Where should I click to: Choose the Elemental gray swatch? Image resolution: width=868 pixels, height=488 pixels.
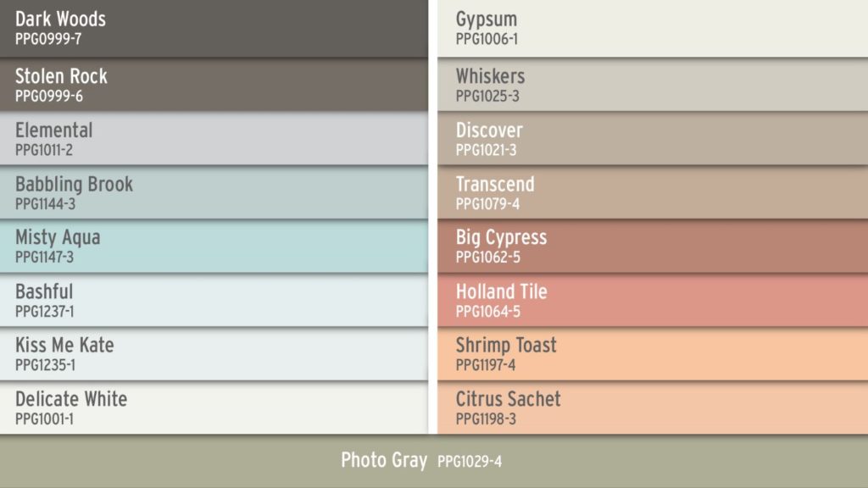(x=214, y=138)
